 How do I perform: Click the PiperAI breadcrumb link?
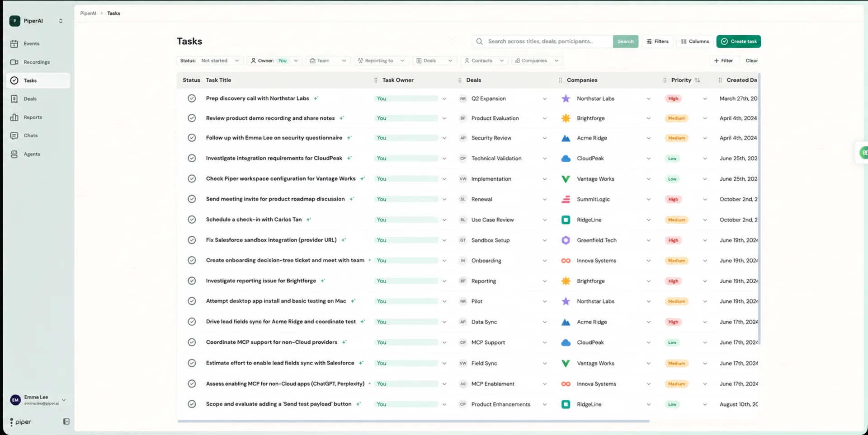(x=88, y=14)
